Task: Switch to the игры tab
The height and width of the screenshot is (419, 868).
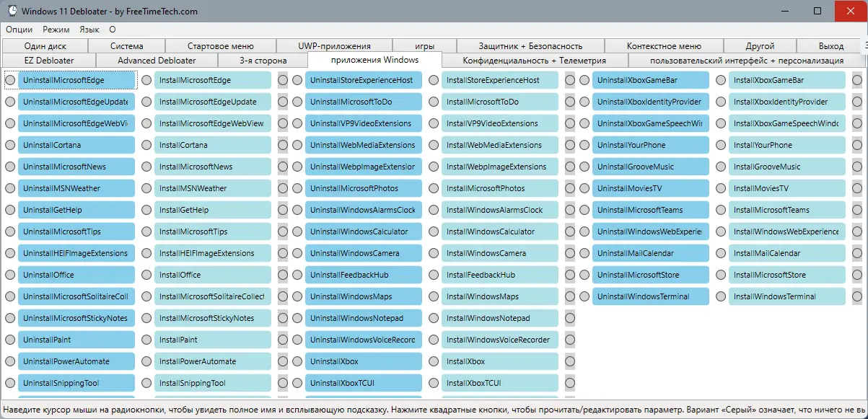Action: pyautogui.click(x=424, y=45)
